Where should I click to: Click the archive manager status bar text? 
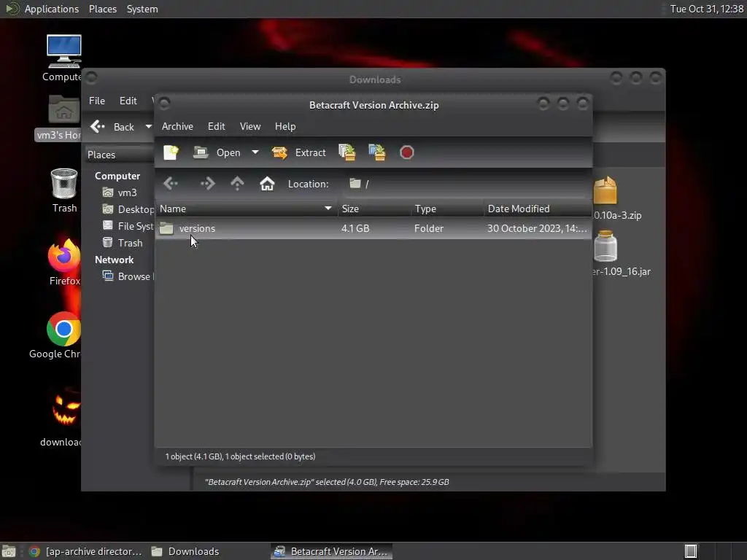[x=240, y=456]
